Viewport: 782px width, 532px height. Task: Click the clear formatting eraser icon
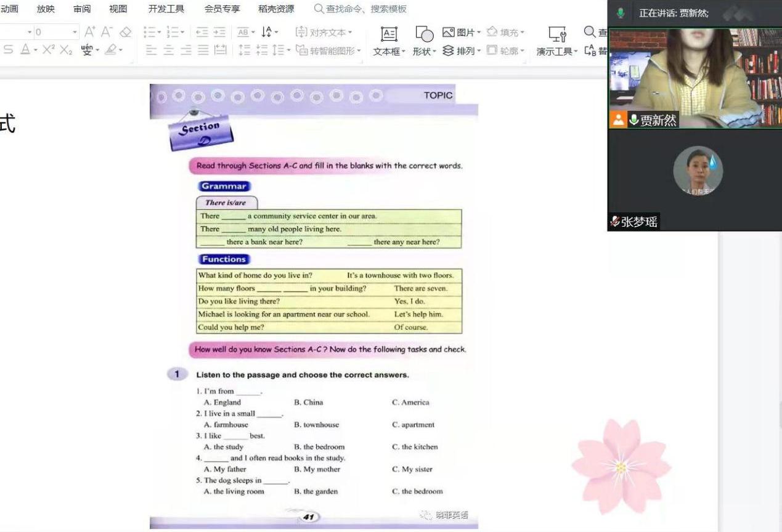pyautogui.click(x=126, y=32)
